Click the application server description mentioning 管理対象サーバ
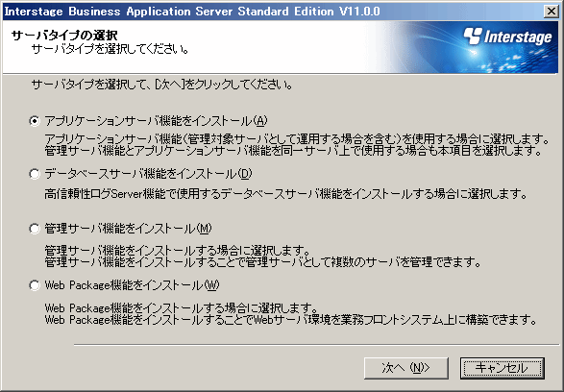Image resolution: width=564 pixels, height=392 pixels. tap(297, 138)
